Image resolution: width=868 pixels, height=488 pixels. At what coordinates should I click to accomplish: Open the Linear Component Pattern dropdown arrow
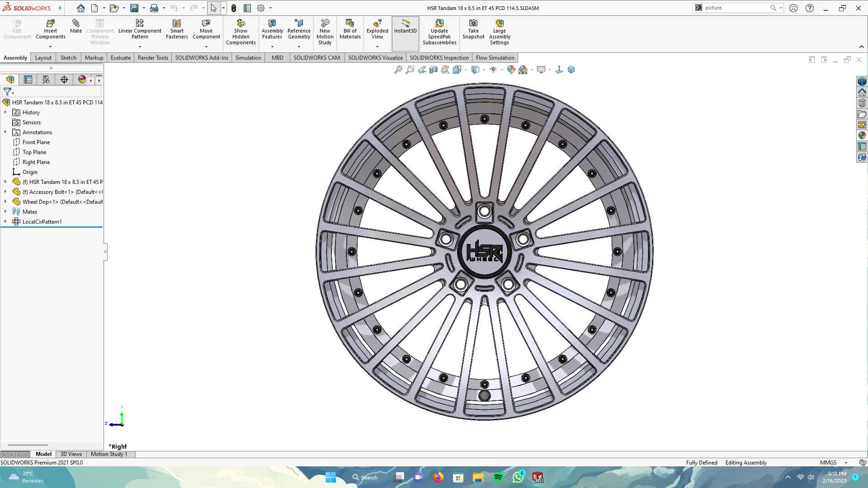click(x=140, y=47)
